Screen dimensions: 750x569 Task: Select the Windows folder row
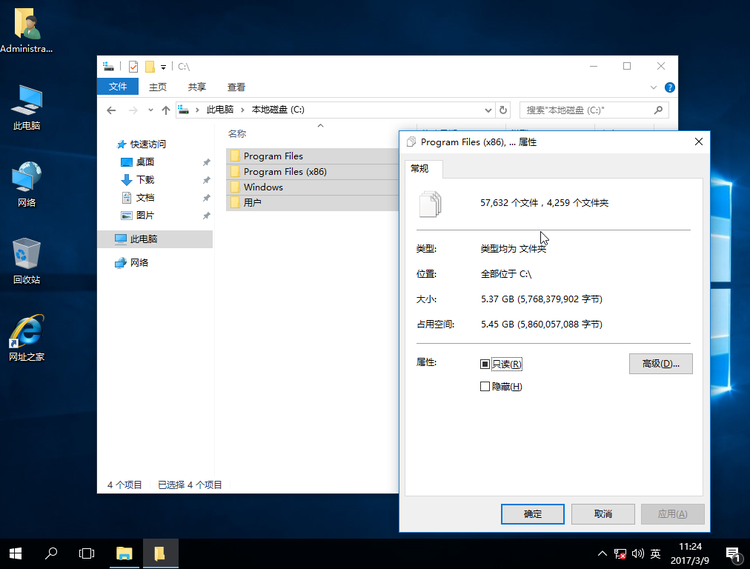point(313,187)
